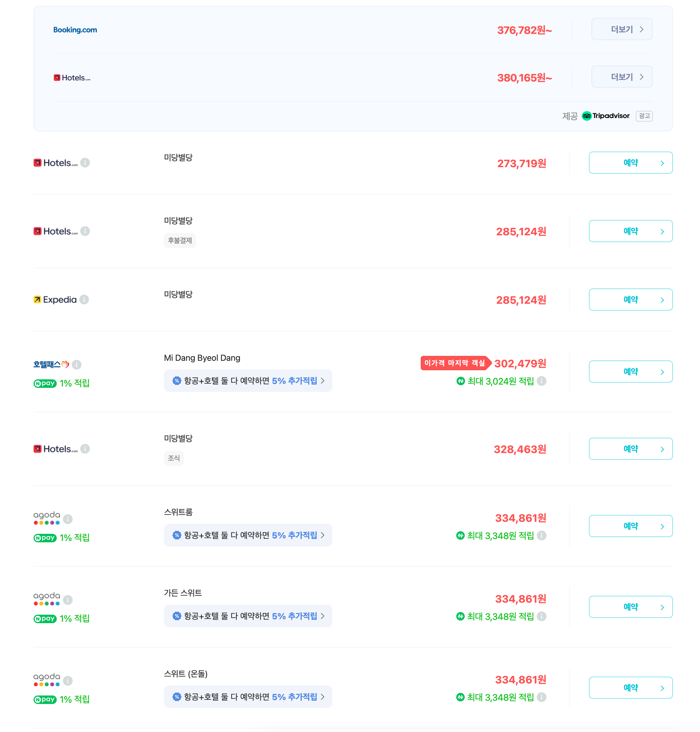Click info icon beside 최대 3,024원 적립
Image resolution: width=700 pixels, height=732 pixels.
tap(541, 381)
